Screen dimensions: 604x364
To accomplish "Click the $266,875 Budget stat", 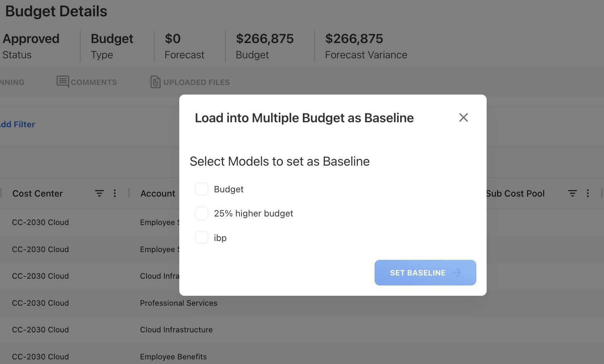I will (x=265, y=45).
